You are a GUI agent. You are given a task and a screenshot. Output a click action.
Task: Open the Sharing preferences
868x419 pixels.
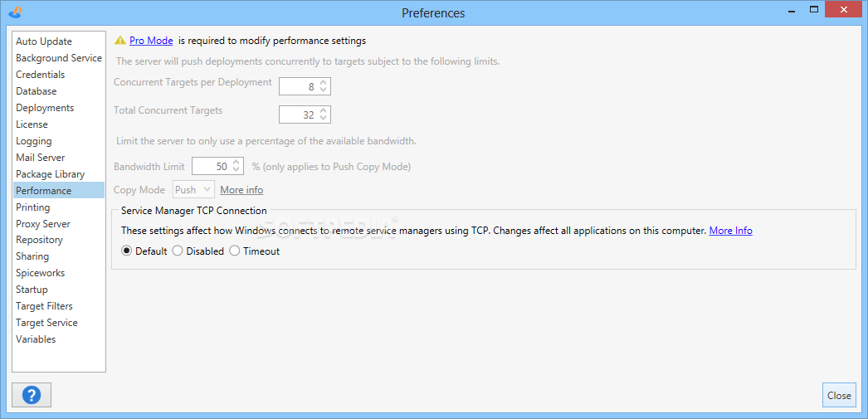point(59,256)
